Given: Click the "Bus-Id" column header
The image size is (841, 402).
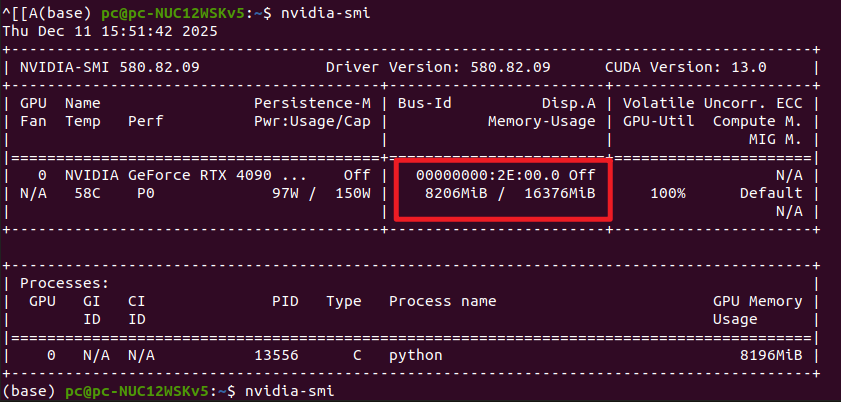Looking at the screenshot, I should point(424,103).
